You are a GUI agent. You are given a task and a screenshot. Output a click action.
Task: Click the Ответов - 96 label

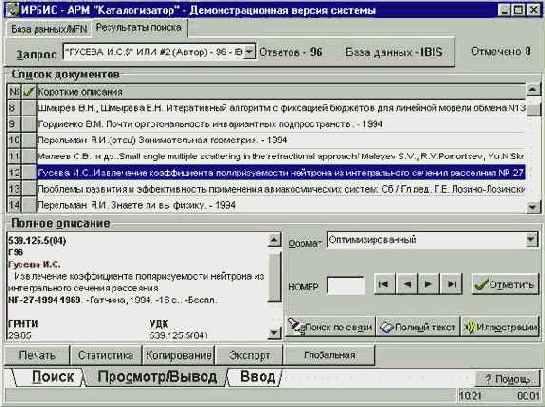[291, 52]
